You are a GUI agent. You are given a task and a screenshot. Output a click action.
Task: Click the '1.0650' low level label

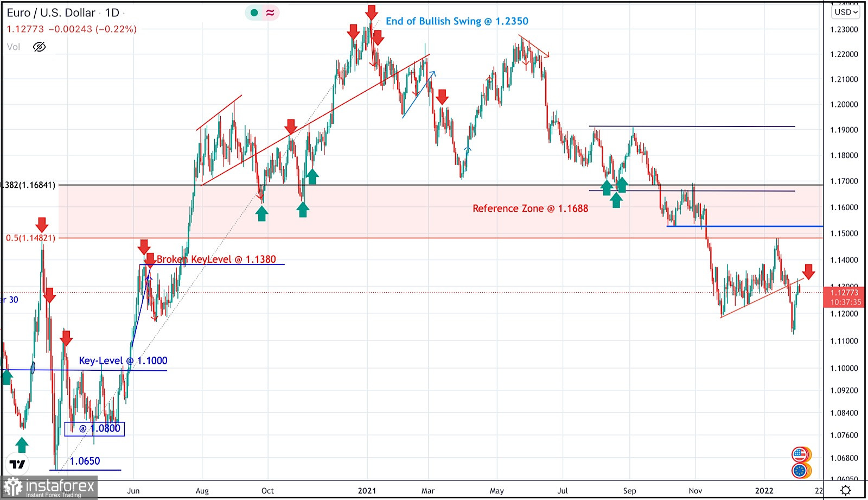pyautogui.click(x=85, y=461)
